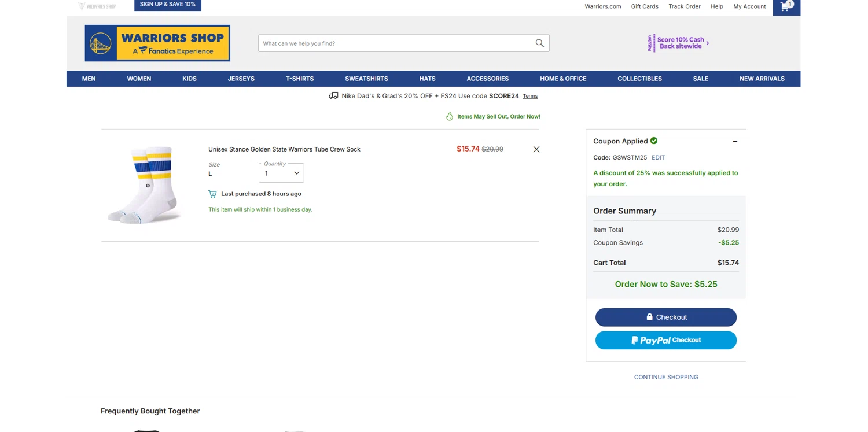
Task: Open the Quantity dropdown
Action: click(x=281, y=173)
